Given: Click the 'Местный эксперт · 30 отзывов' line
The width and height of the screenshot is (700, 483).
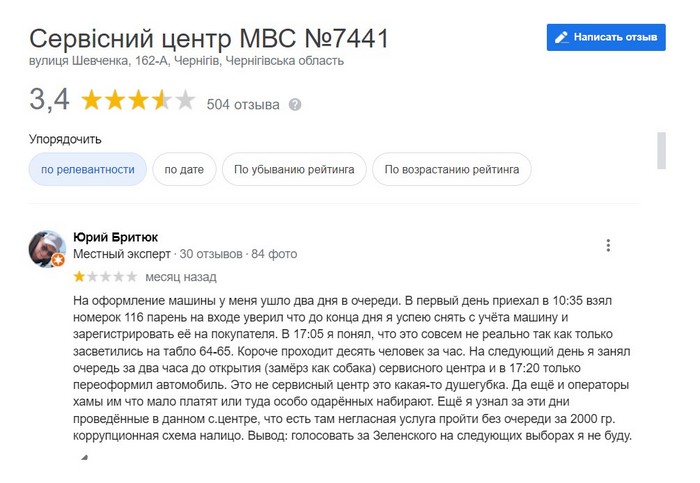Looking at the screenshot, I should (152, 256).
